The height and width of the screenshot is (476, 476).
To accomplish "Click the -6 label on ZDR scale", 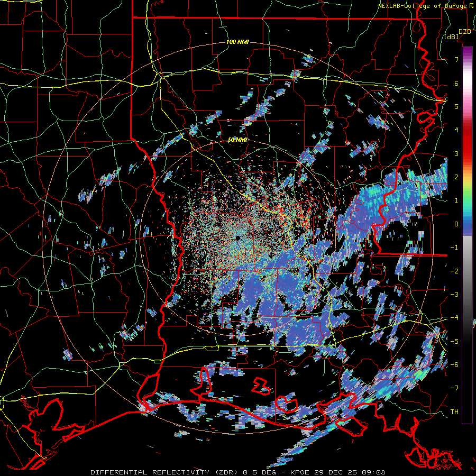I will coord(454,364).
